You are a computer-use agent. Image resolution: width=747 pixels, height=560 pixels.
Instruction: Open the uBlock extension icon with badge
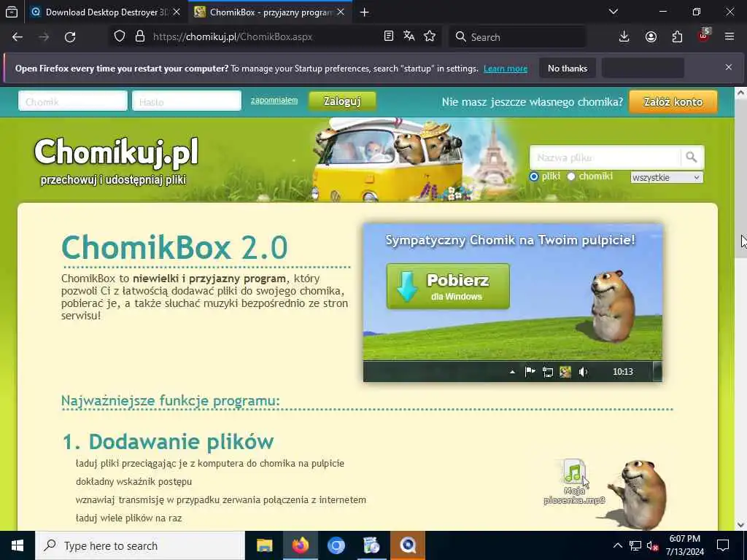click(704, 36)
